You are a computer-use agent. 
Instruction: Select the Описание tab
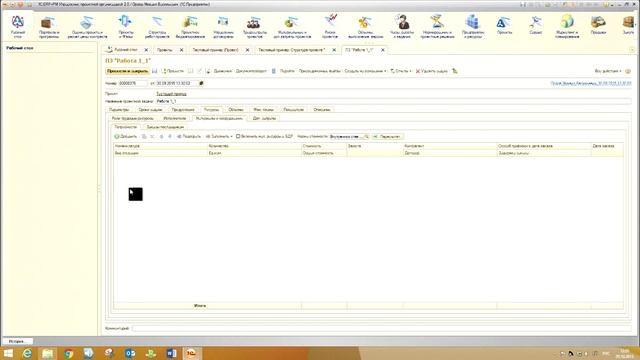point(322,110)
